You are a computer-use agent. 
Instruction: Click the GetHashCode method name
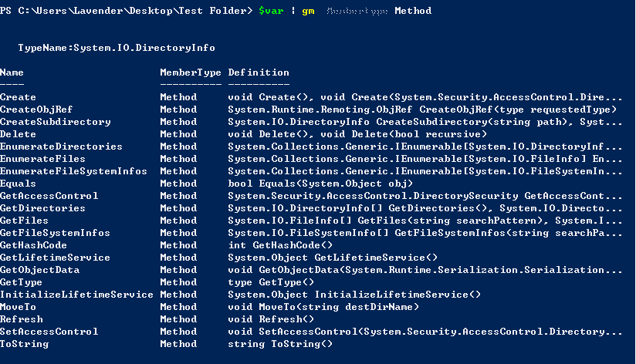(x=34, y=245)
